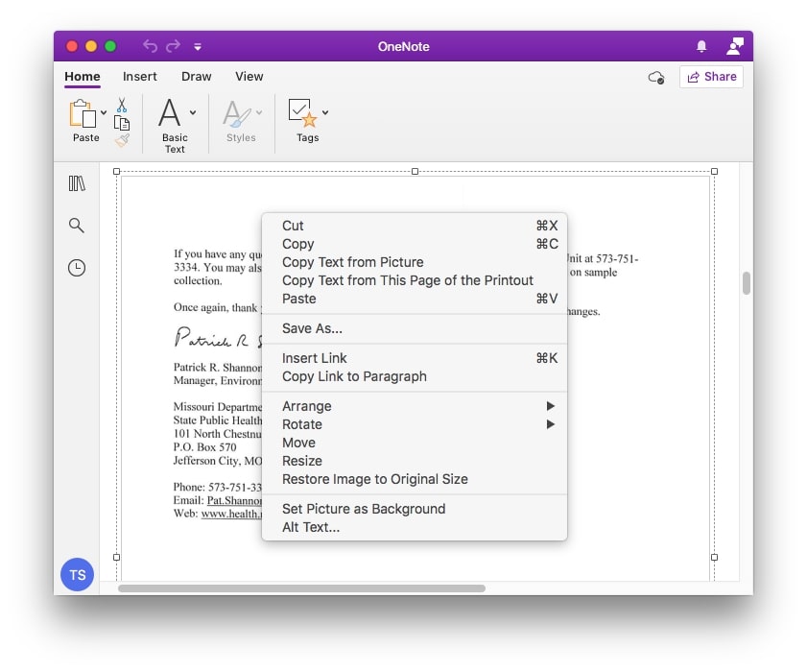Click the 'Email: Pat.Shannon' link text
Image resolution: width=807 pixels, height=672 pixels.
pos(218,500)
